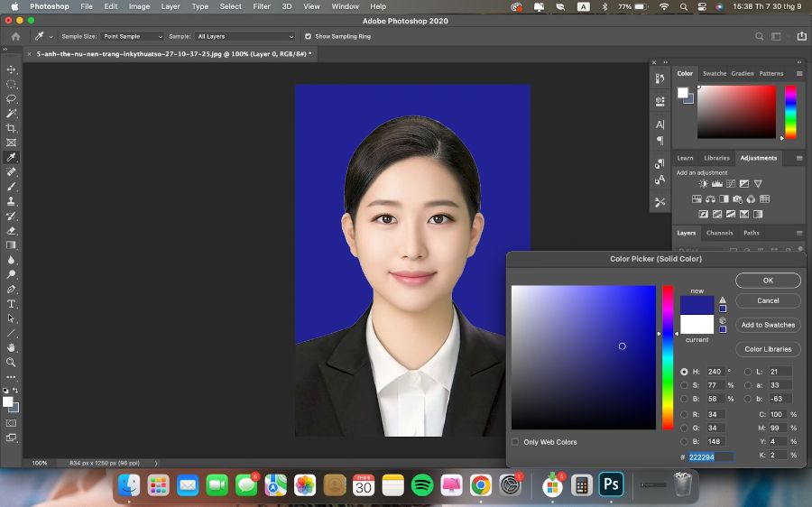Image resolution: width=812 pixels, height=507 pixels.
Task: Open the History panel icon
Action: coord(660,78)
